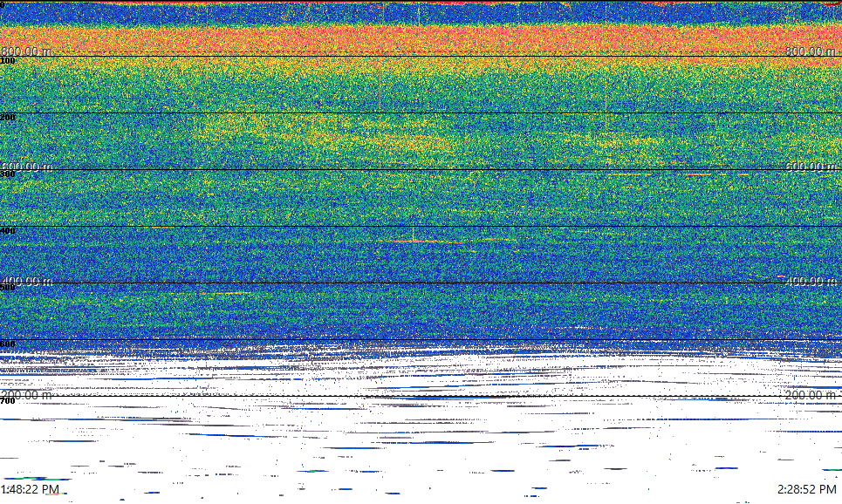
Task: Select the 700 depth line label
Action: tap(8, 401)
